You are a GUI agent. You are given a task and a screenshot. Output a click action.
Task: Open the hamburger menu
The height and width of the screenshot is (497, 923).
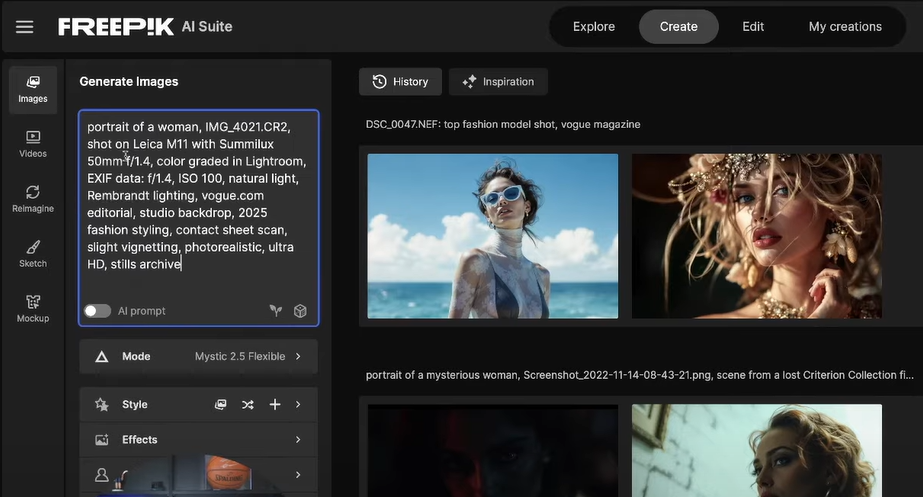point(25,27)
